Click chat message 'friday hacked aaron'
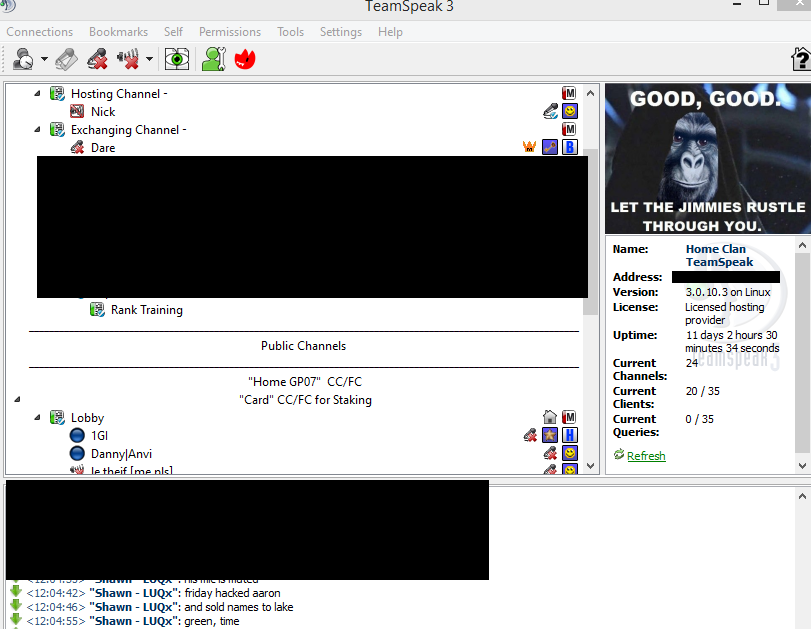 click(232, 593)
